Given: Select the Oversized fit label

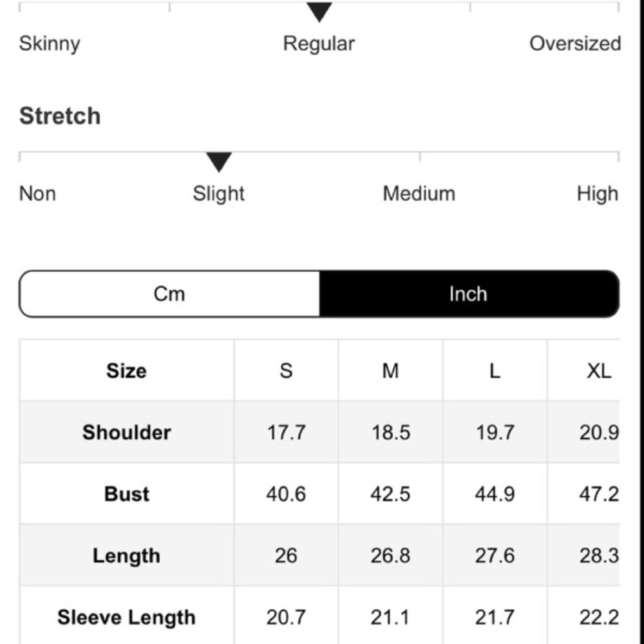Looking at the screenshot, I should click(575, 44).
